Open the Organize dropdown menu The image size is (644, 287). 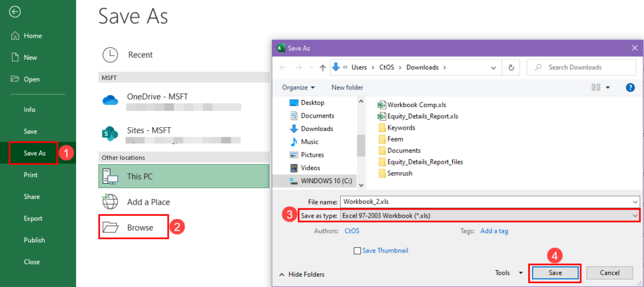pos(299,87)
